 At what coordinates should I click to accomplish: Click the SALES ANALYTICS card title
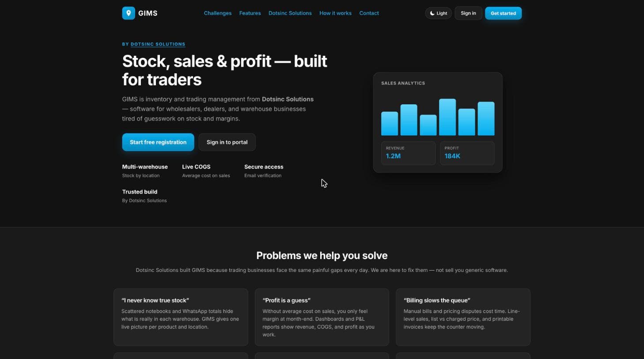pos(403,83)
